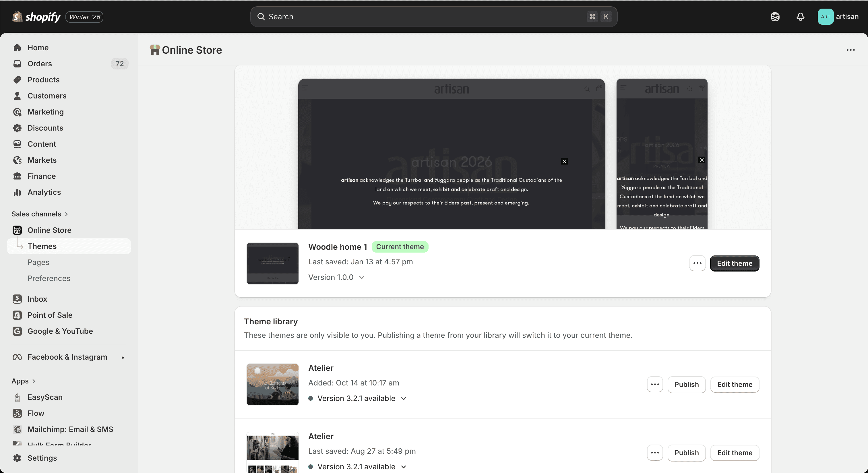This screenshot has height=473, width=868.
Task: Click Edit theme for Woodle home 1
Action: click(x=734, y=263)
